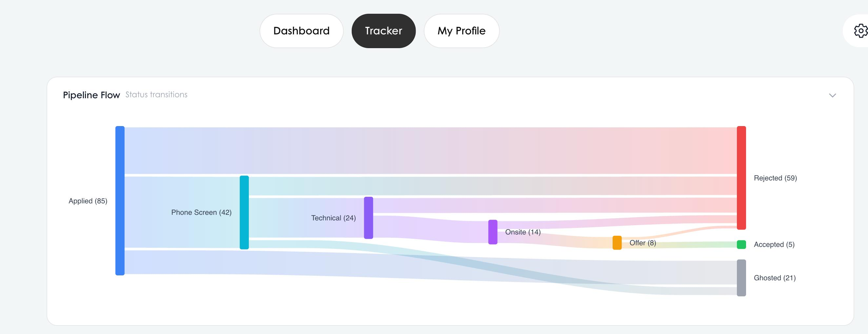Click the violet Onsite node bar

click(x=493, y=232)
